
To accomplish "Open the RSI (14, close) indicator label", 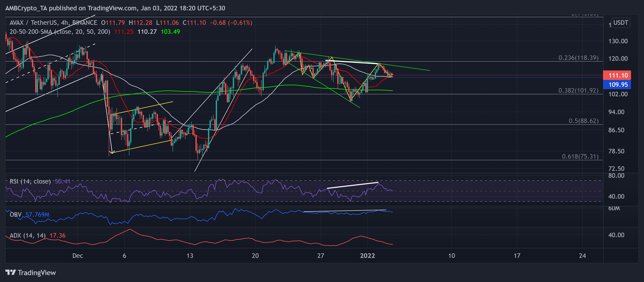I will point(30,181).
